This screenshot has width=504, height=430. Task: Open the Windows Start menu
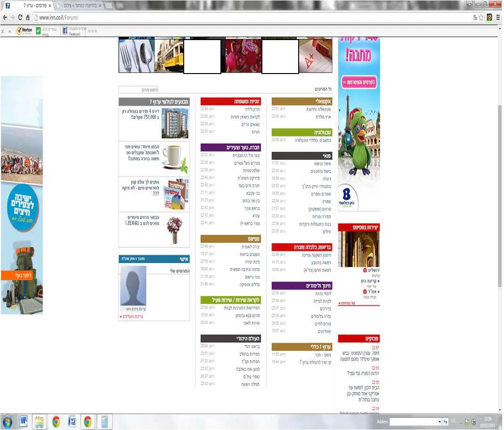[8, 421]
